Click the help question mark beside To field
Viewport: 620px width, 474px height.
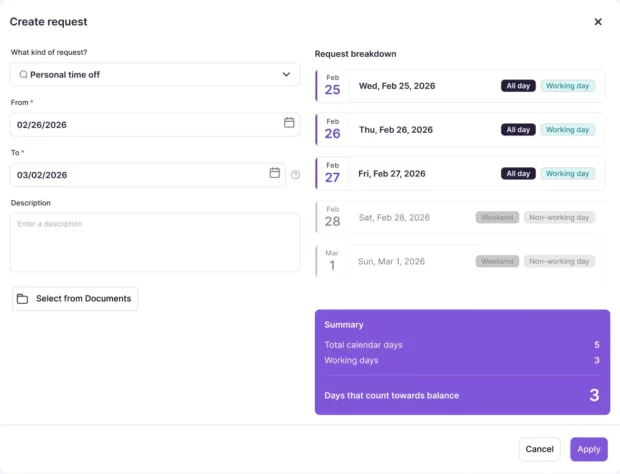click(x=295, y=175)
